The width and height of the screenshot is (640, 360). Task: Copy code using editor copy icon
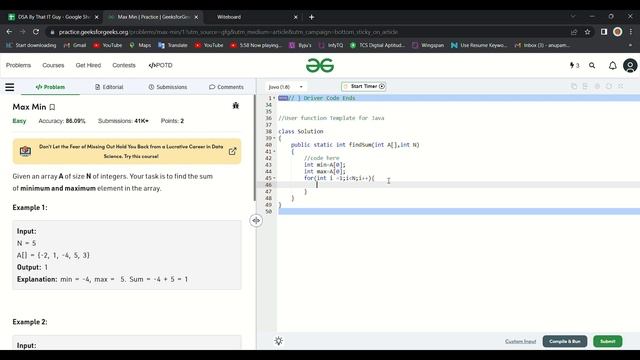(x=574, y=86)
